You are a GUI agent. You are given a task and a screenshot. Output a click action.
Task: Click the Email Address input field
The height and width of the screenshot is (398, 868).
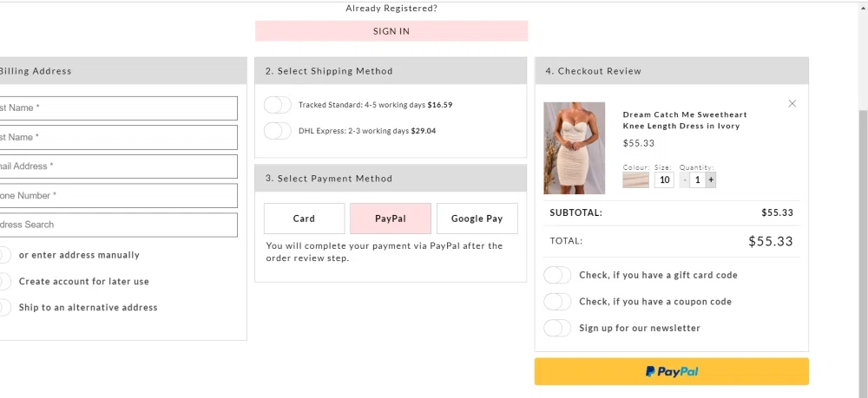point(118,166)
